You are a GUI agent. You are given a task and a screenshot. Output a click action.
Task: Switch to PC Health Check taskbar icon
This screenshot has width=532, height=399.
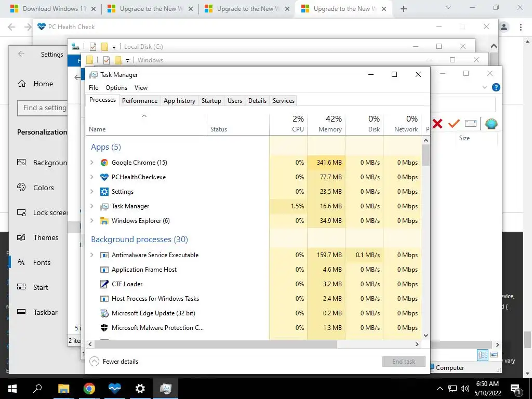(115, 389)
